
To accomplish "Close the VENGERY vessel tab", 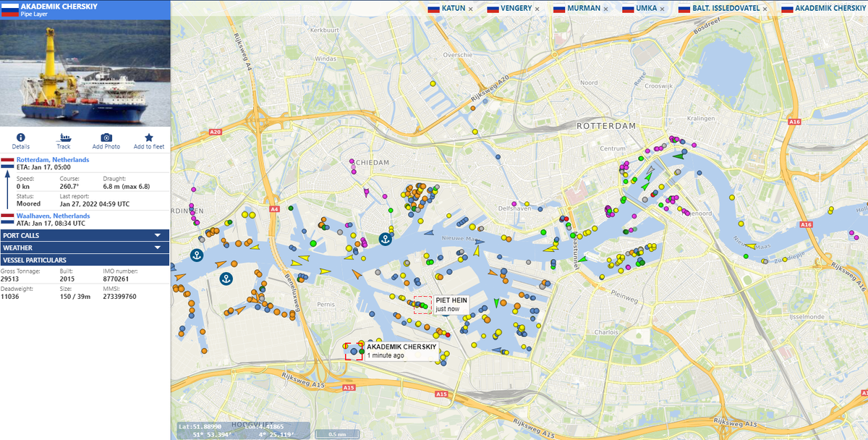I will pos(537,9).
